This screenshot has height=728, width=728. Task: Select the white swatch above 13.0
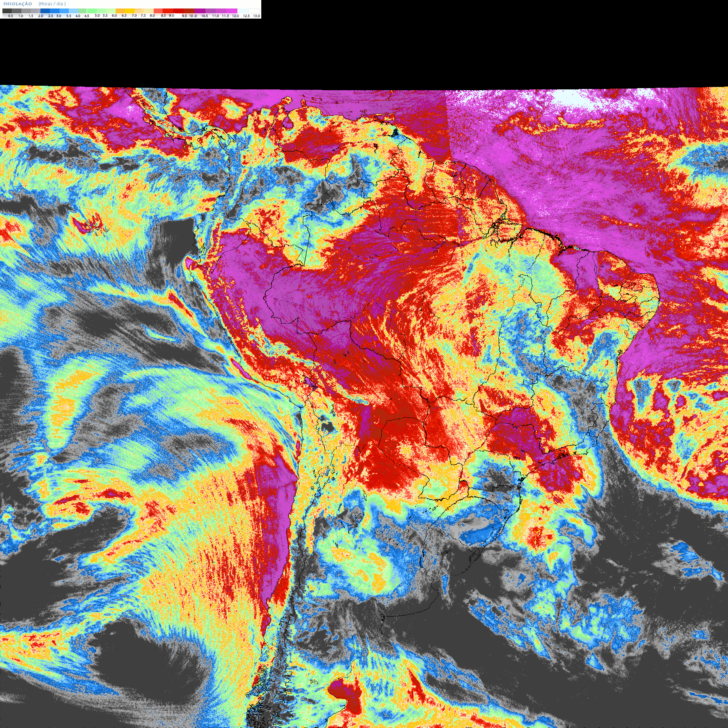[x=254, y=11]
